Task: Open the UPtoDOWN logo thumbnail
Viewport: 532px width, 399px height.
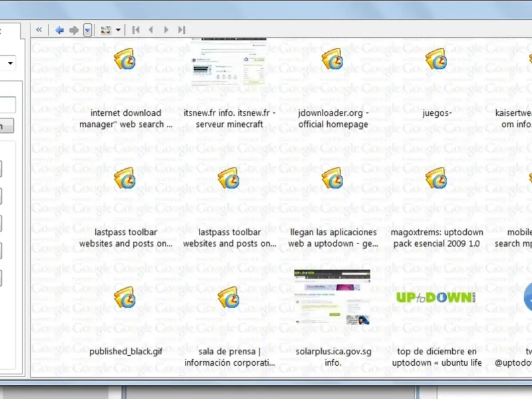Action: pos(436,297)
